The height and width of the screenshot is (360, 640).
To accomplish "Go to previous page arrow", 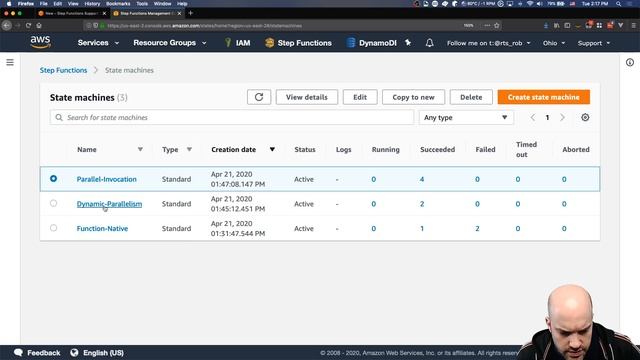I will pos(533,118).
